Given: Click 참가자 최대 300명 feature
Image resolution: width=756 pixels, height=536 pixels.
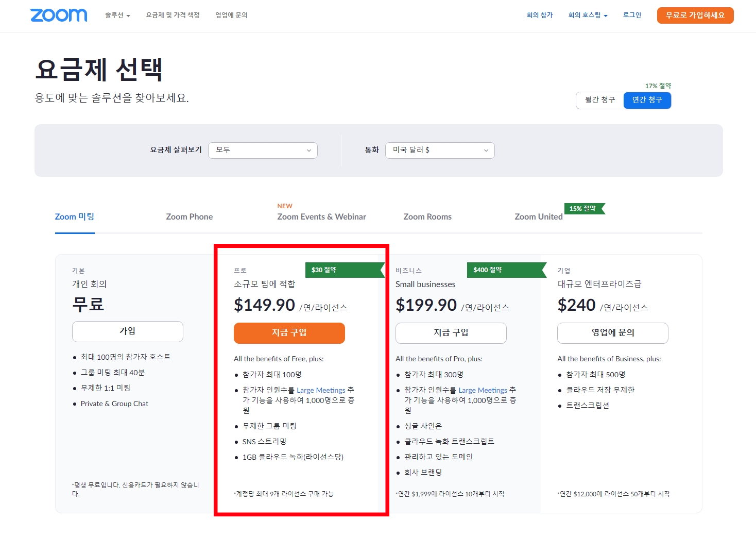Looking at the screenshot, I should 434,375.
